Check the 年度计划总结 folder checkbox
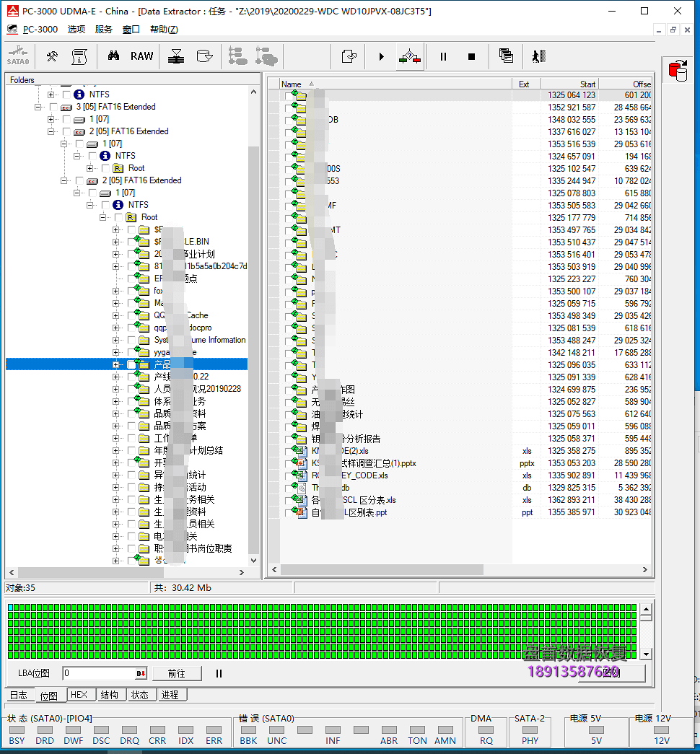This screenshot has width=700, height=754. (x=131, y=450)
